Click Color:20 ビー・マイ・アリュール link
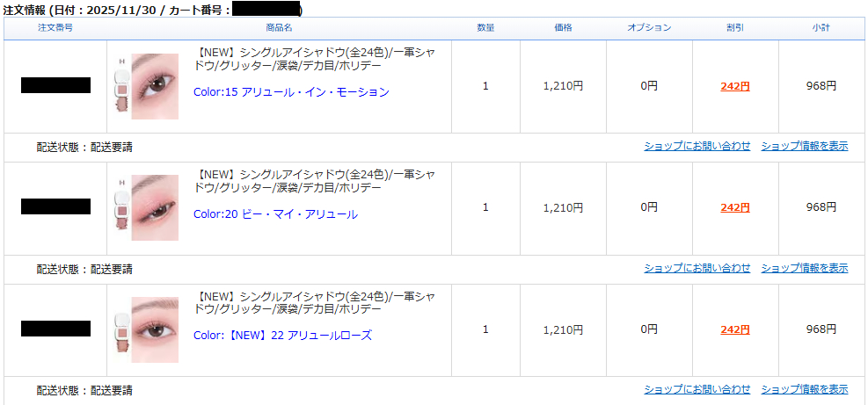Image resolution: width=868 pixels, height=405 pixels. pos(275,214)
